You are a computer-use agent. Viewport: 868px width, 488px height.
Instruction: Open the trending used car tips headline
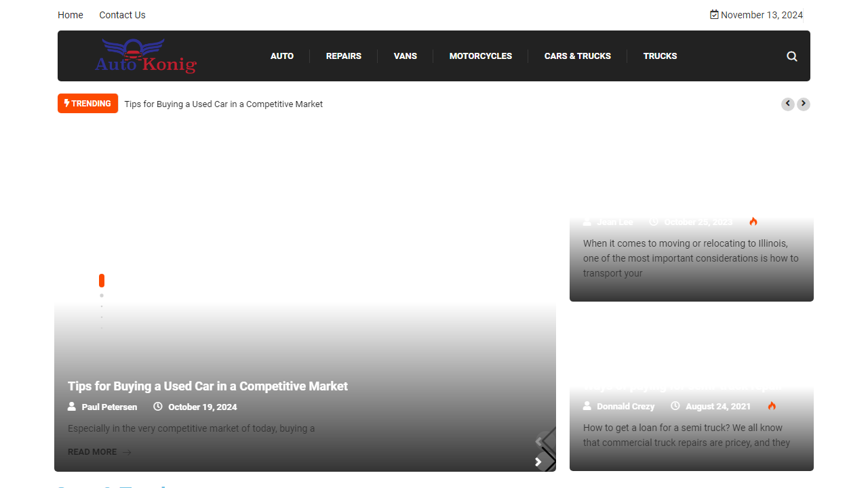click(x=224, y=104)
